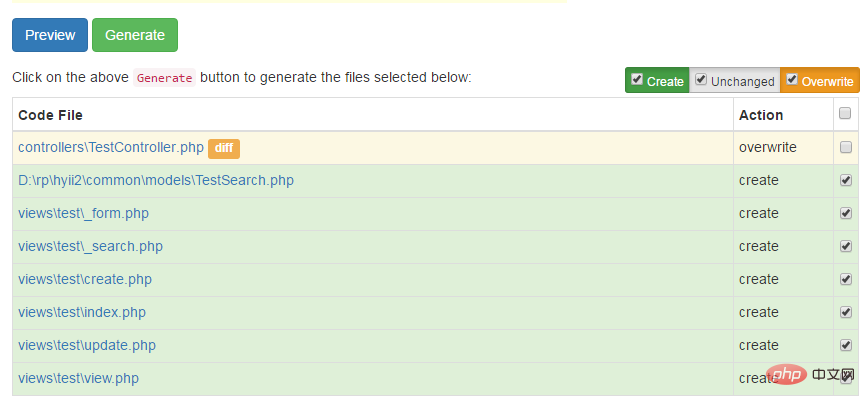Toggle the Unchanged filter checkbox
Viewport: 865px width, 407px height.
(x=701, y=80)
